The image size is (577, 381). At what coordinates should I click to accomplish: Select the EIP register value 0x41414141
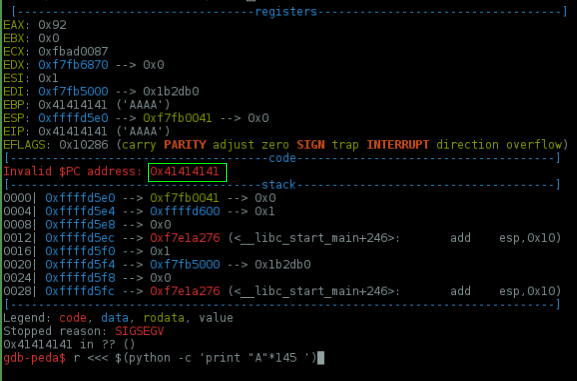coord(73,131)
